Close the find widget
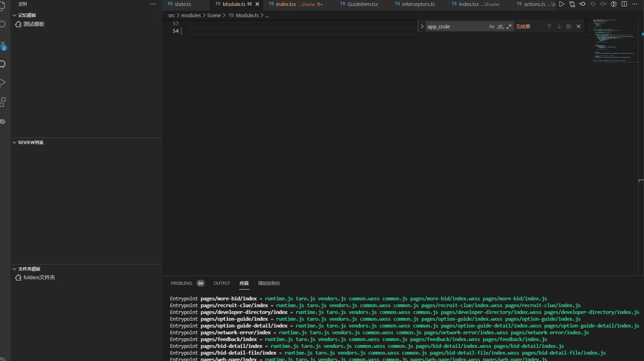644x361 pixels. coord(579,26)
